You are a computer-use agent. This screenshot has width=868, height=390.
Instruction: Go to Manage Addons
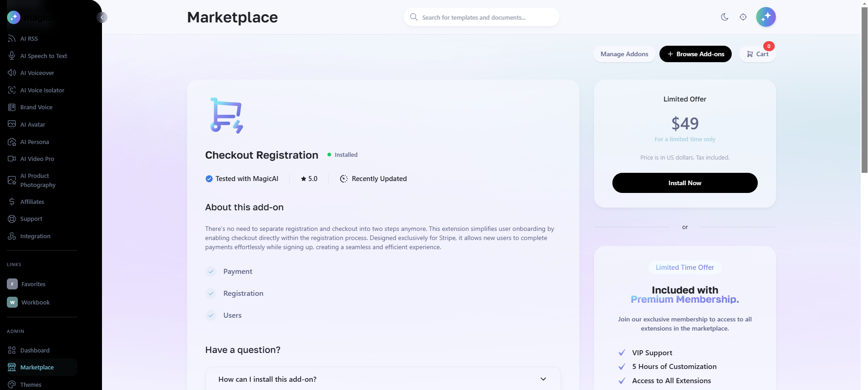(624, 54)
